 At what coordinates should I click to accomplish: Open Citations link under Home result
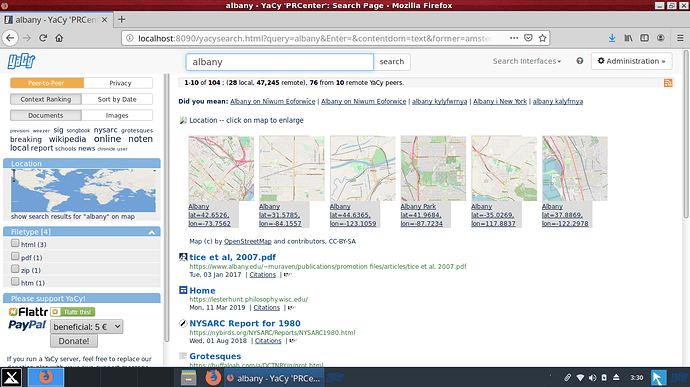tap(267, 307)
